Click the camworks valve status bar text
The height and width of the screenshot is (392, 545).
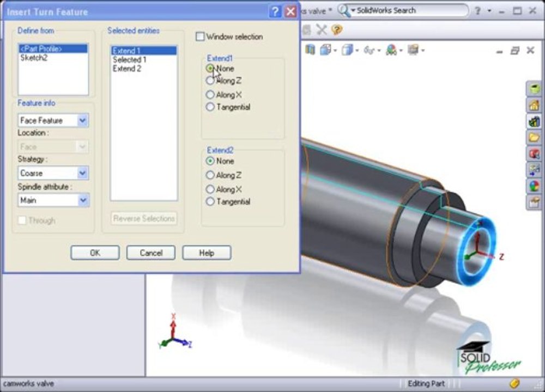pos(29,384)
